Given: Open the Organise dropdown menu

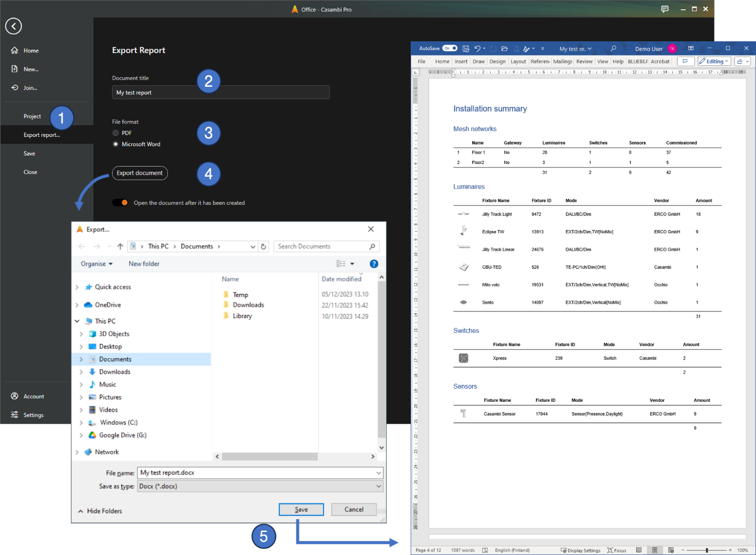Looking at the screenshot, I should coord(96,264).
